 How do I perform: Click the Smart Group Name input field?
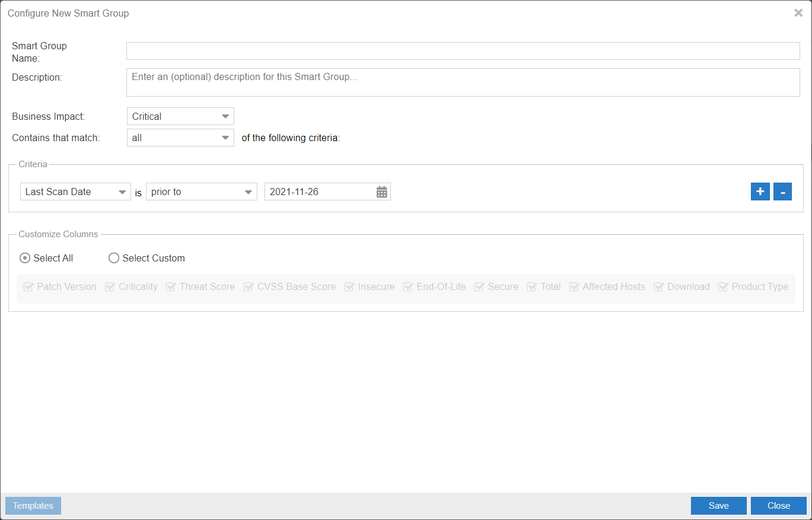[x=463, y=51]
